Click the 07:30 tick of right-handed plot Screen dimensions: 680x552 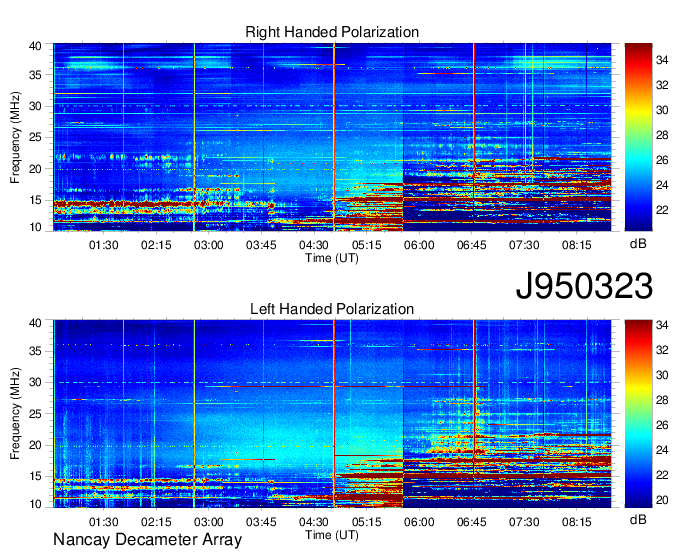[x=524, y=245]
